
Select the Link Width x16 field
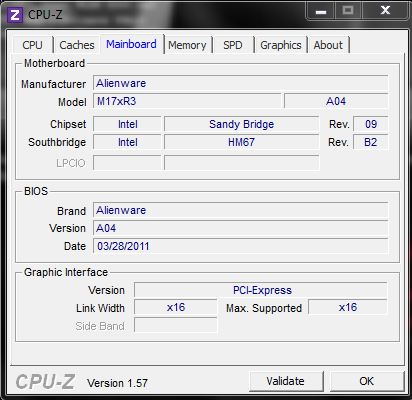[x=175, y=307]
